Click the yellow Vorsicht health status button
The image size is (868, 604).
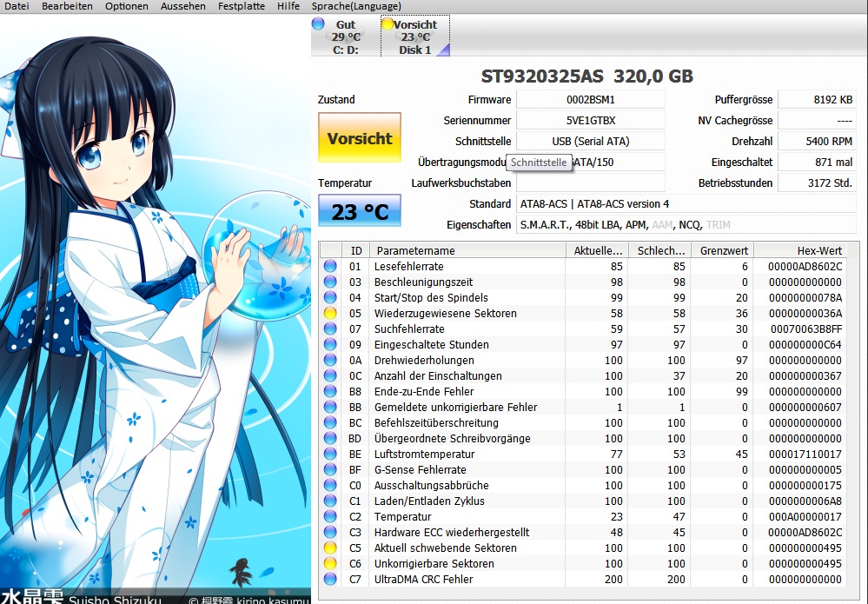359,137
